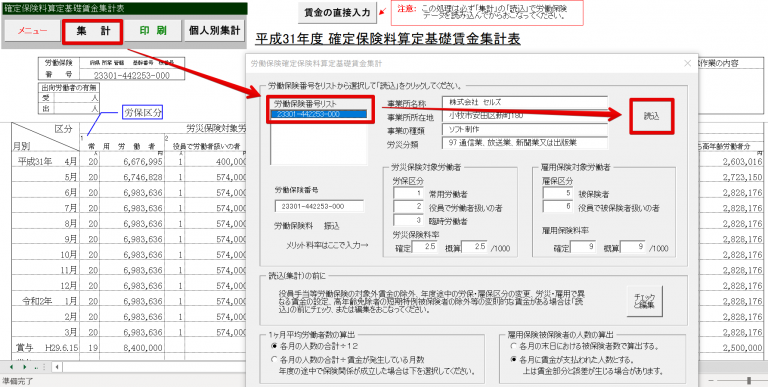The image size is (768, 387).
Task: Click the 集計 button
Action: [x=93, y=31]
